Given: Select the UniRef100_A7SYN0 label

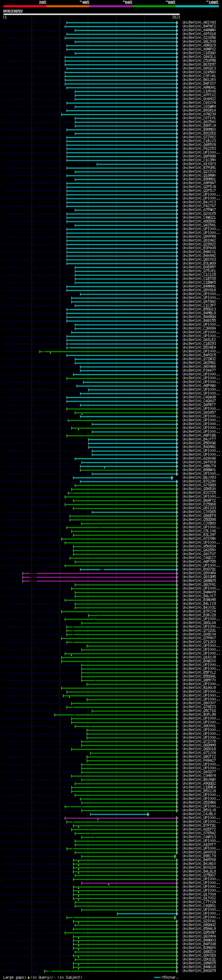Looking at the screenshot, I should tap(199, 539).
